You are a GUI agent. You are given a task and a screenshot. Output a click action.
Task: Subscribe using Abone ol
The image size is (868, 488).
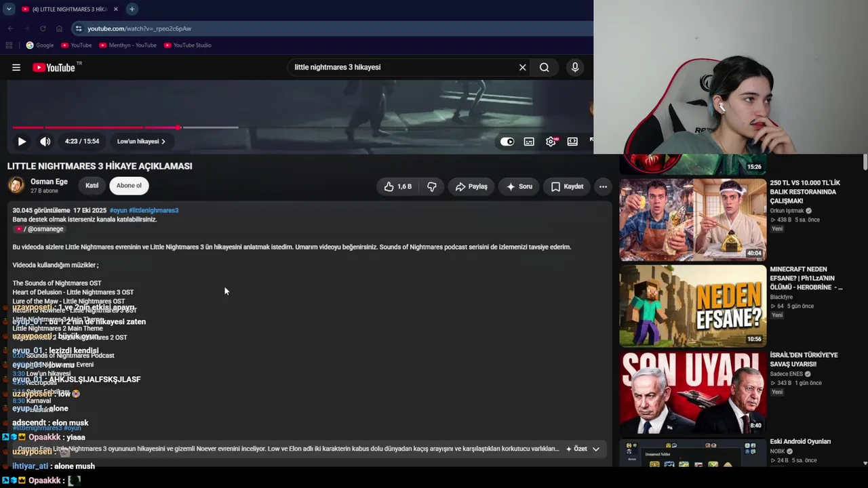129,186
